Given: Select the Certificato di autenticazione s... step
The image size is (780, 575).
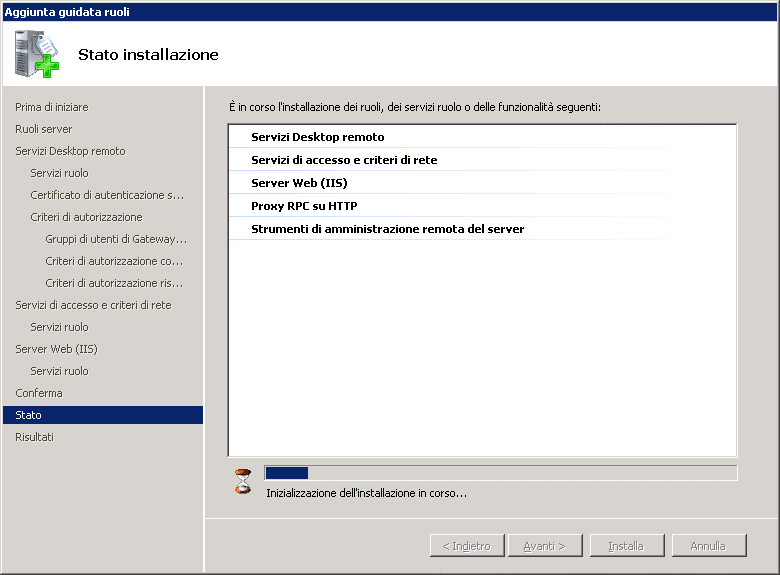Looking at the screenshot, I should coord(107,195).
